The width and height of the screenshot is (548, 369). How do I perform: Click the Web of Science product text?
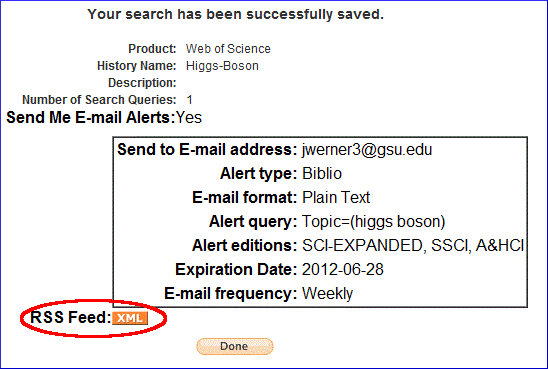(228, 49)
